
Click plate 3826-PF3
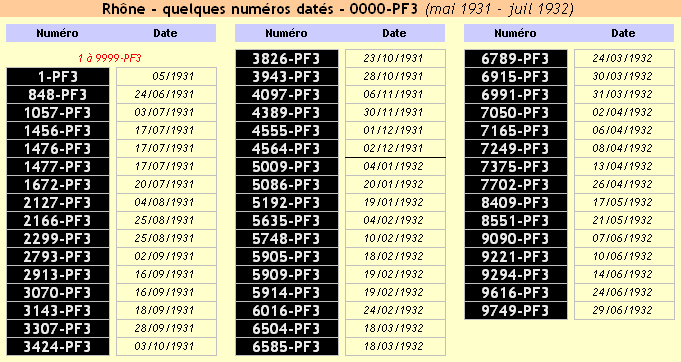point(287,59)
